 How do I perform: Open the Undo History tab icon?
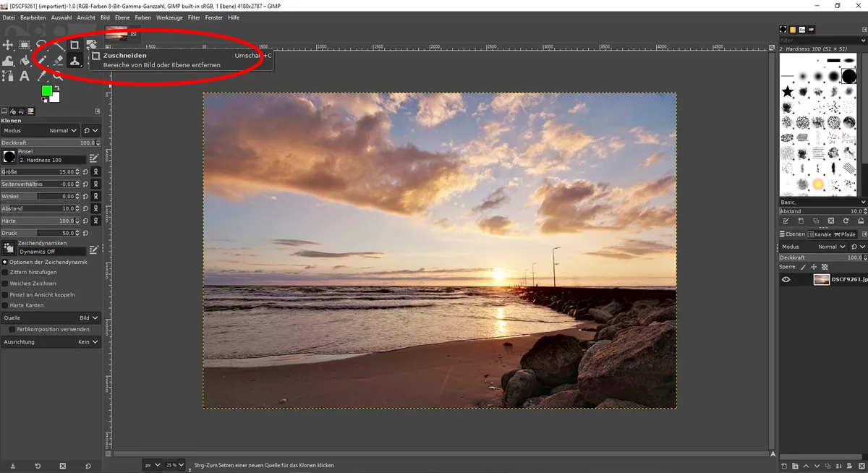click(x=22, y=111)
